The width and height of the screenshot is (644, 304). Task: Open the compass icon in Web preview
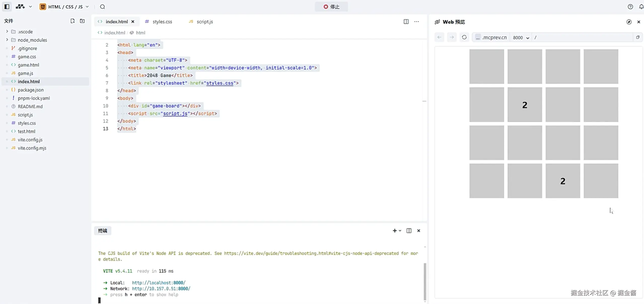tap(629, 22)
